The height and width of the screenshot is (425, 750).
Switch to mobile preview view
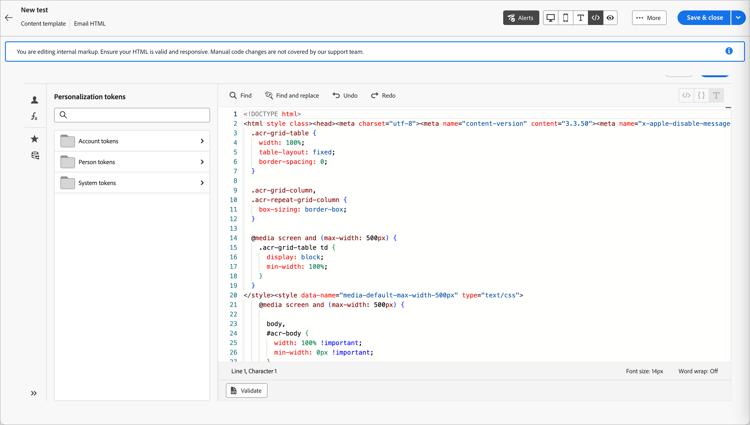[x=565, y=17]
